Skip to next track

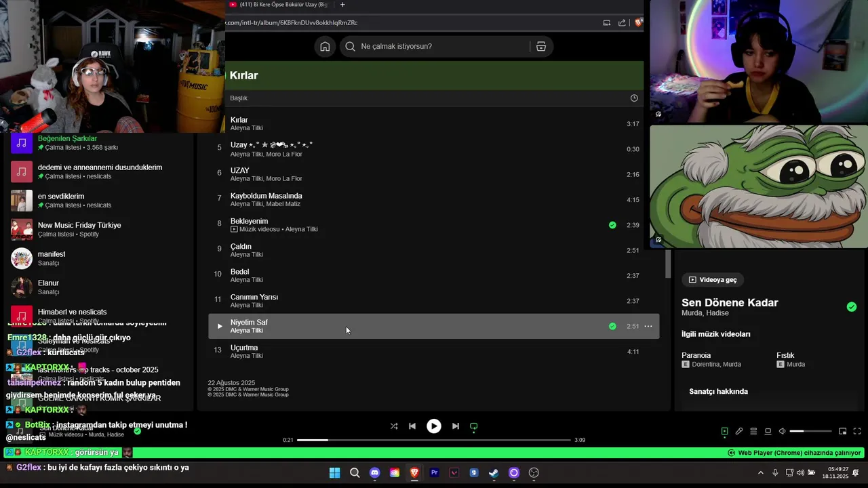[x=456, y=426]
